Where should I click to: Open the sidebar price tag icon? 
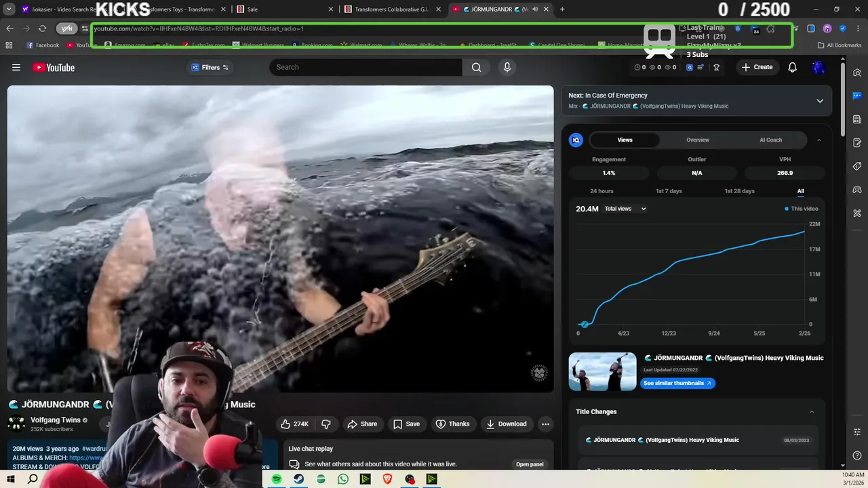click(x=857, y=166)
